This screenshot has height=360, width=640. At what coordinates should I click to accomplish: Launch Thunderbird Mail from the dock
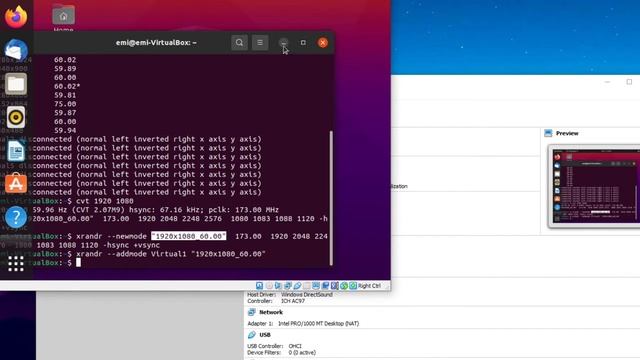pos(16,50)
